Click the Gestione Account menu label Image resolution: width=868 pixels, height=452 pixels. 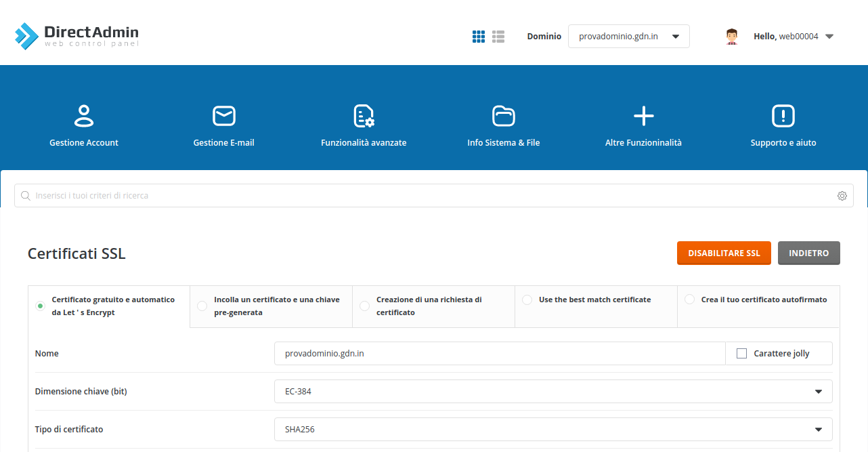coord(84,143)
